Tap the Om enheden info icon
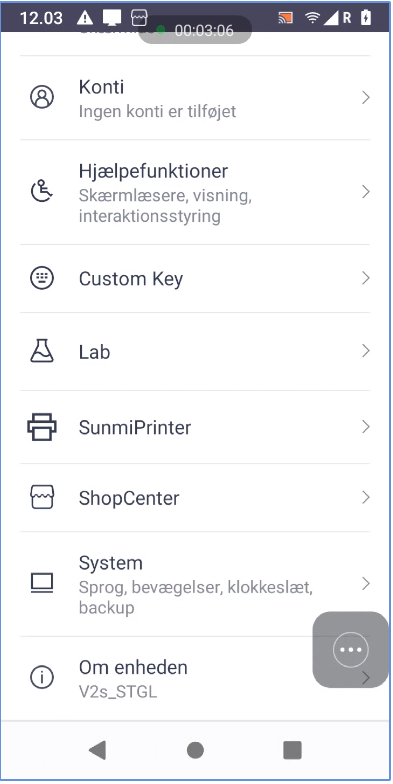The image size is (393, 784). 42,678
